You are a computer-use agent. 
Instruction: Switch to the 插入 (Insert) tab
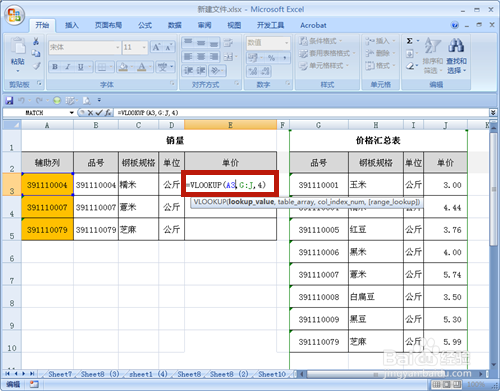71,25
